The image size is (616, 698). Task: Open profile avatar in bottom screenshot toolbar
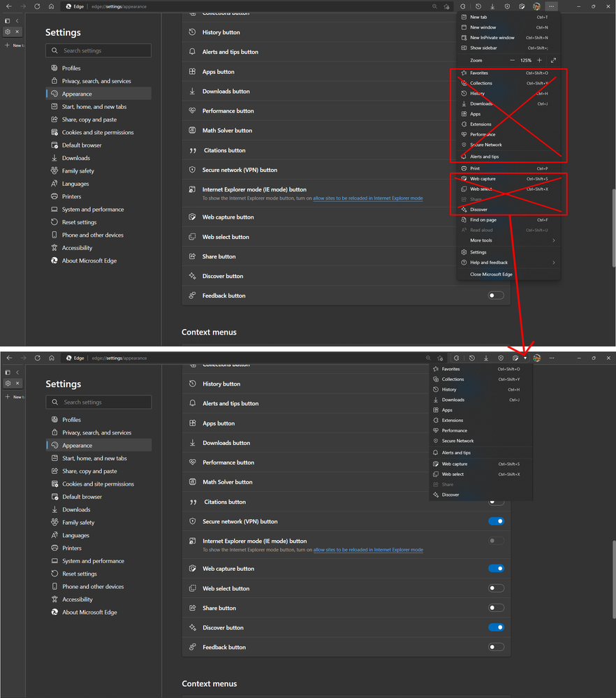point(537,358)
